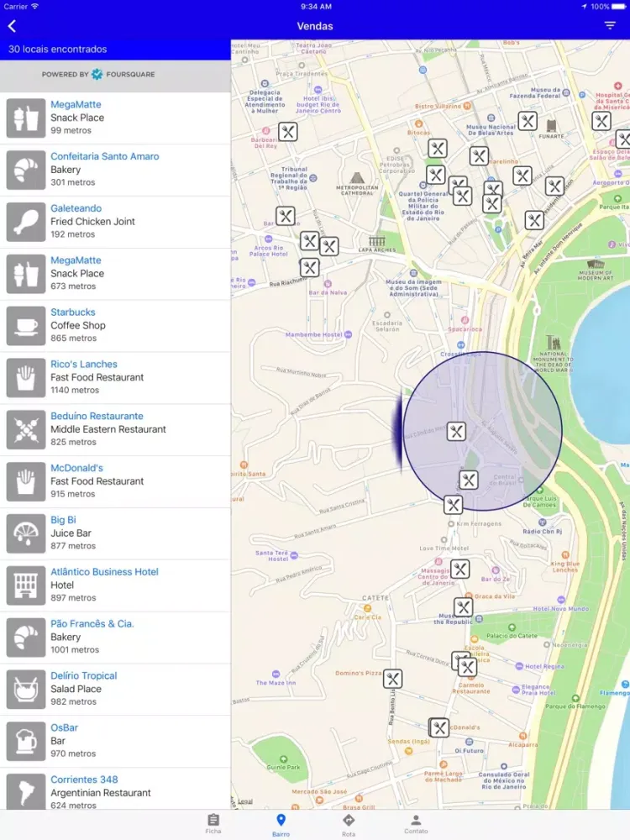This screenshot has width=630, height=840.
Task: Tap Museum of Modern Art landmark
Action: pyautogui.click(x=596, y=270)
